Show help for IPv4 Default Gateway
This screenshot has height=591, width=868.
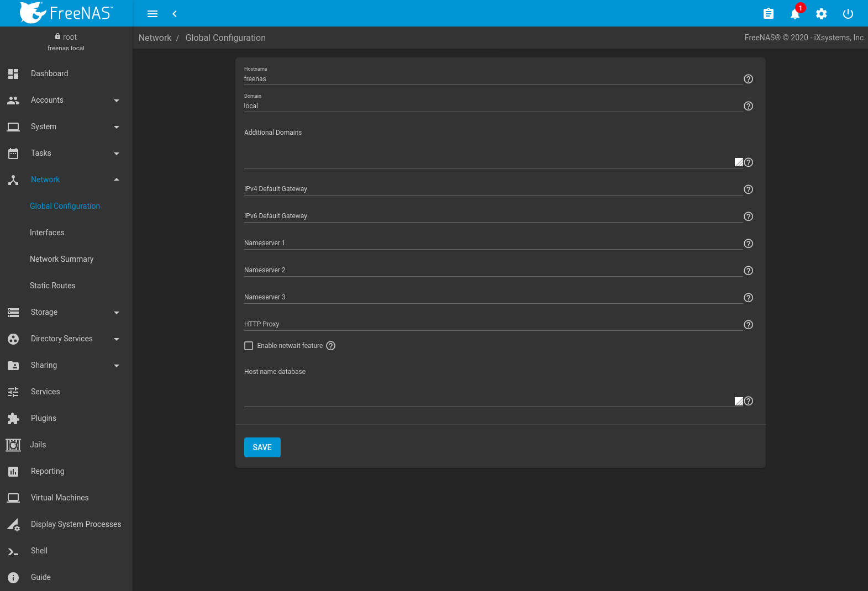pyautogui.click(x=748, y=189)
